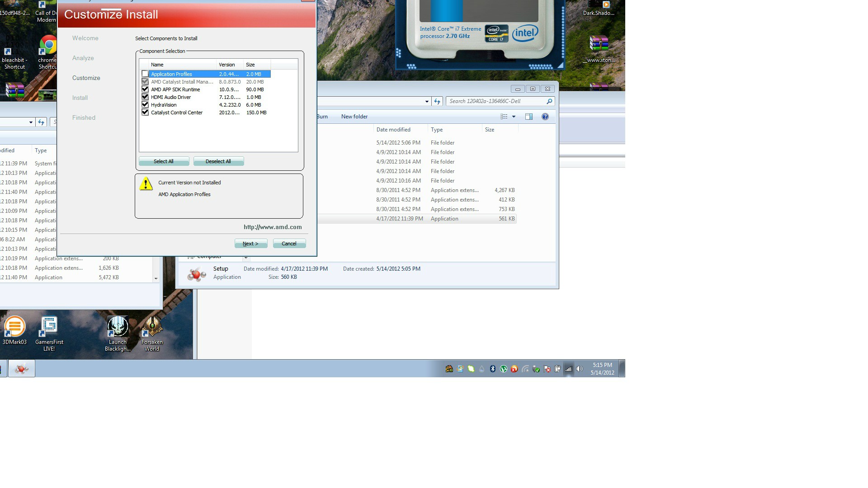This screenshot has width=868, height=488.
Task: Toggle the preview pane icon
Action: coord(529,117)
